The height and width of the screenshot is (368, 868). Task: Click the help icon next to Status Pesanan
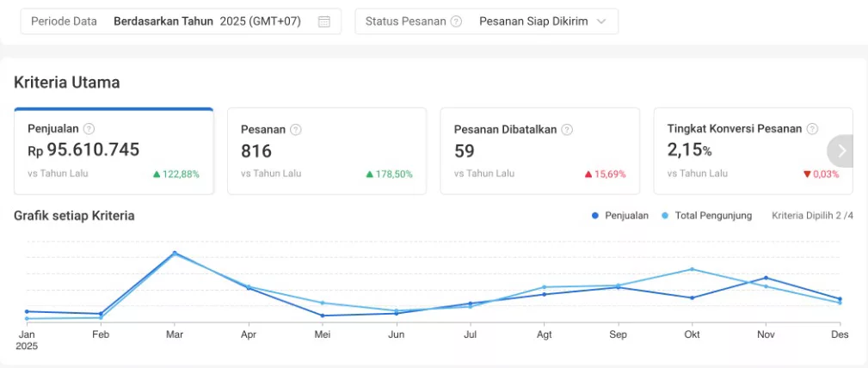click(456, 21)
